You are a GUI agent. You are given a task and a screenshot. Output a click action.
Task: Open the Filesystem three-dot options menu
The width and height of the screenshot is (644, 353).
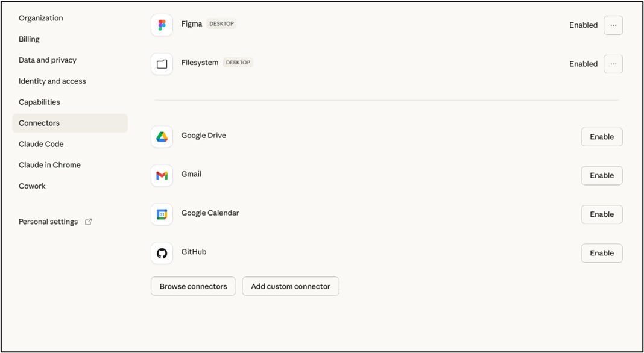(x=613, y=64)
